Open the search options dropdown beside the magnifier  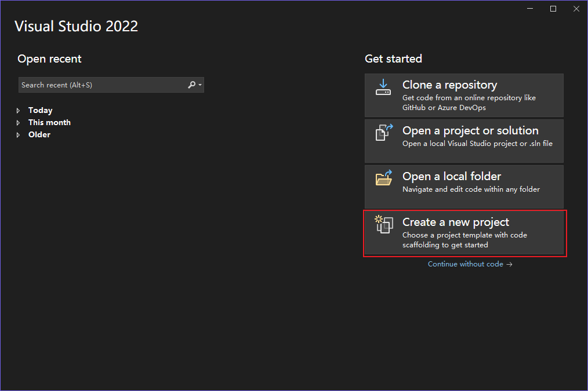(x=199, y=85)
